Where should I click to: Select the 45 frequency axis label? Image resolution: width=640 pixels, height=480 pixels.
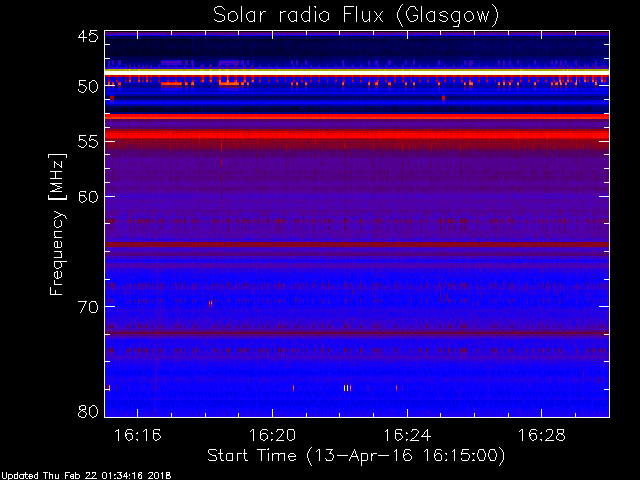[x=88, y=36]
